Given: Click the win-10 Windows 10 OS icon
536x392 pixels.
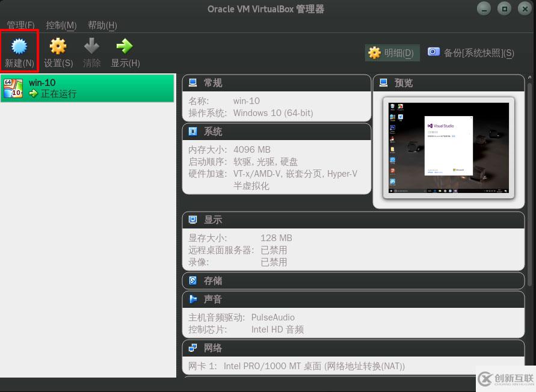Looking at the screenshot, I should 13,88.
